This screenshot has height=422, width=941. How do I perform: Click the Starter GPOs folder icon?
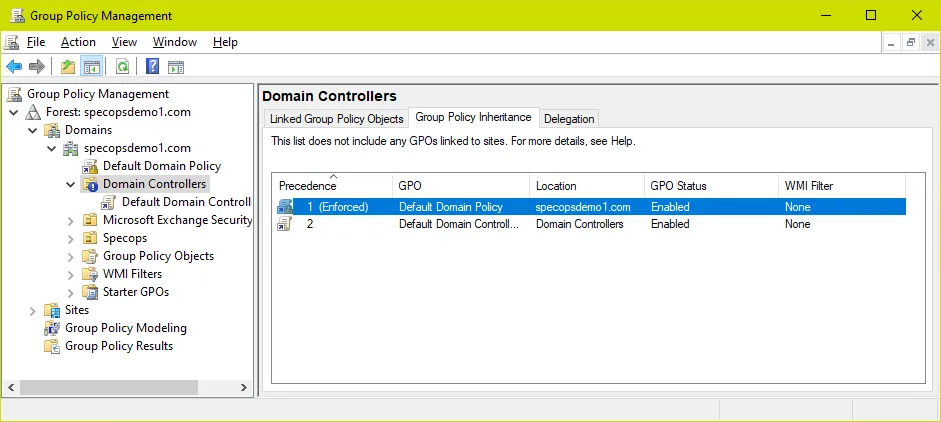90,292
